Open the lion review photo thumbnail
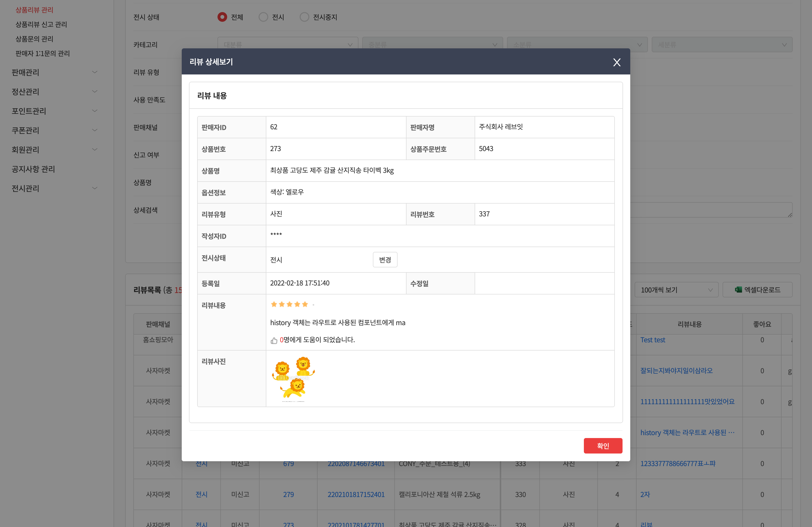This screenshot has width=812, height=527. click(293, 379)
